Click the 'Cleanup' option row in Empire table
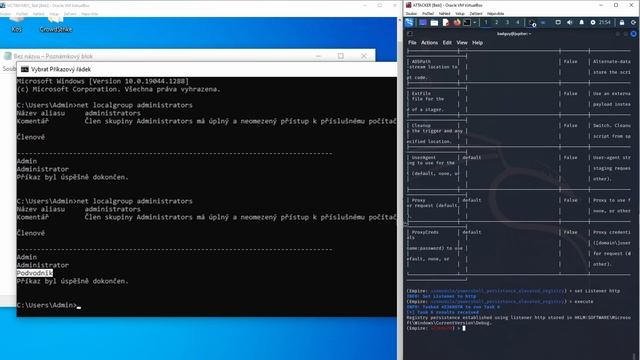 coord(518,133)
